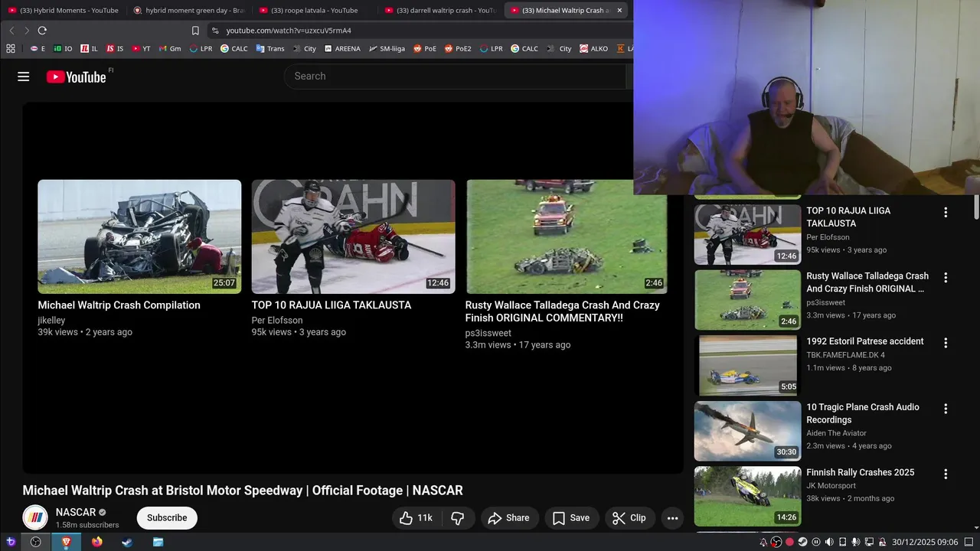
Task: Save the video to a playlist
Action: click(x=571, y=518)
